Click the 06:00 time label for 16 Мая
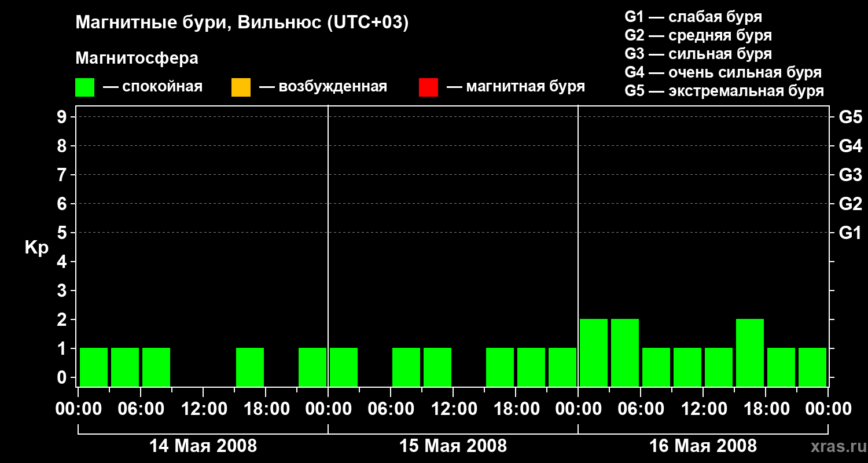 641,409
